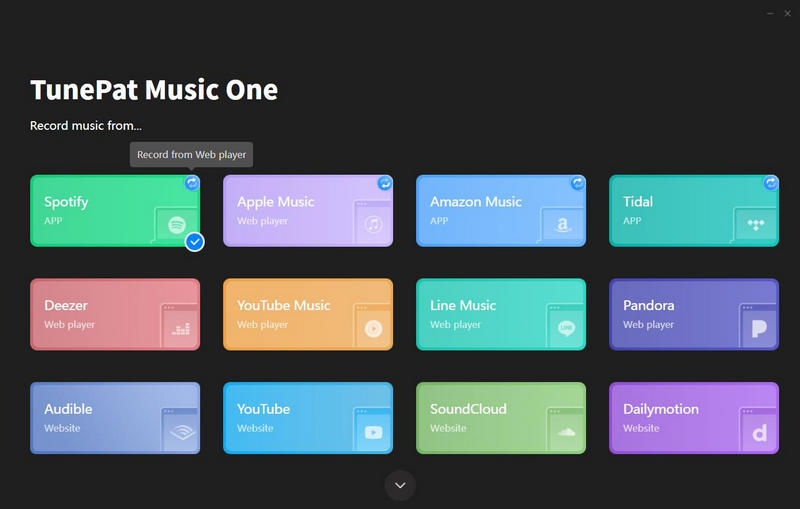The height and width of the screenshot is (509, 800).
Task: Choose the Apple Music card
Action: (x=308, y=211)
